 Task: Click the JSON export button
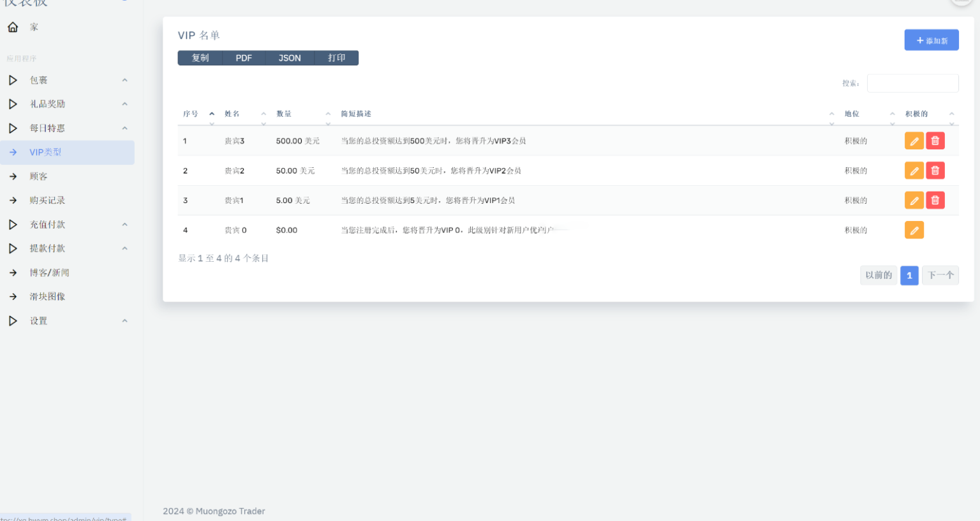click(289, 58)
